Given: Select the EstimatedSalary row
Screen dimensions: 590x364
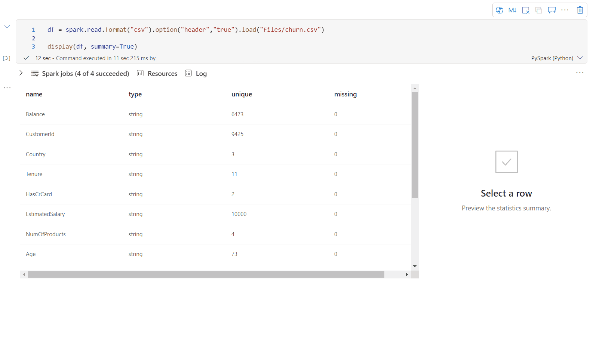Looking at the screenshot, I should (x=45, y=214).
